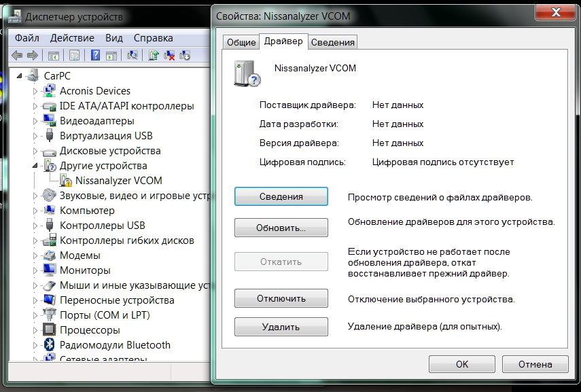Click the Uninstall device red X icon
This screenshot has height=392, width=581.
tap(170, 56)
